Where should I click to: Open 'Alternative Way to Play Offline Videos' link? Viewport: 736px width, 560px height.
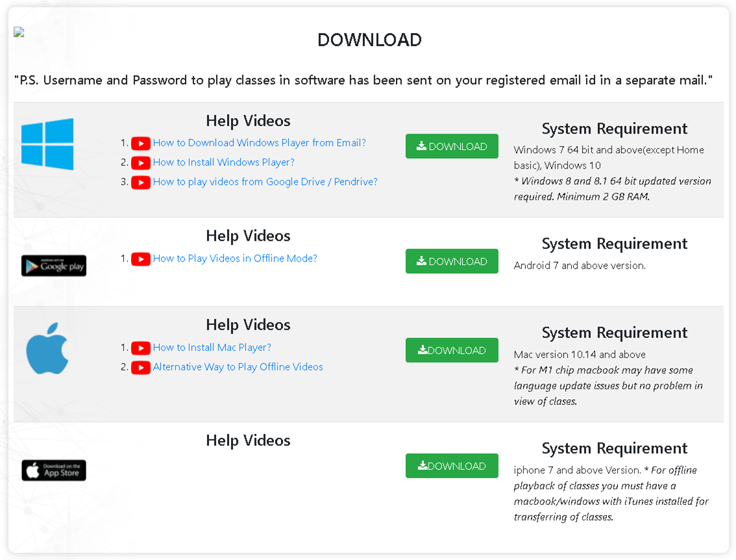click(238, 367)
